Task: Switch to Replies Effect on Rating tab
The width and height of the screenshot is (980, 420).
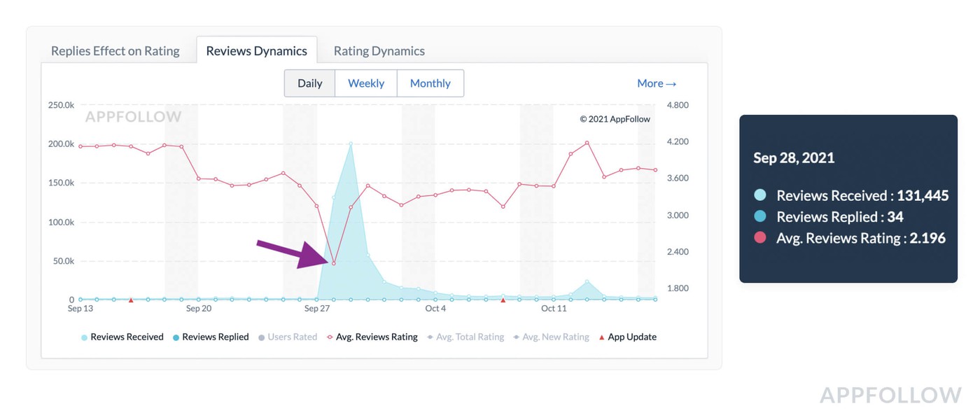Action: [115, 51]
